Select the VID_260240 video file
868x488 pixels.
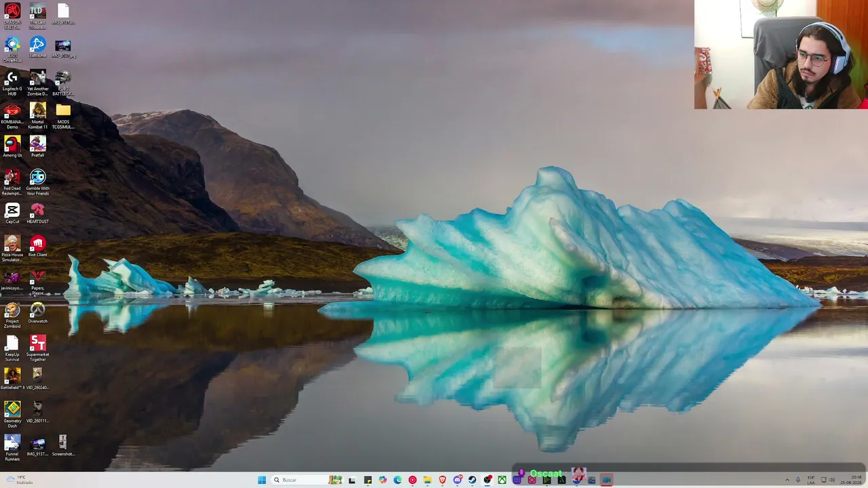point(37,379)
